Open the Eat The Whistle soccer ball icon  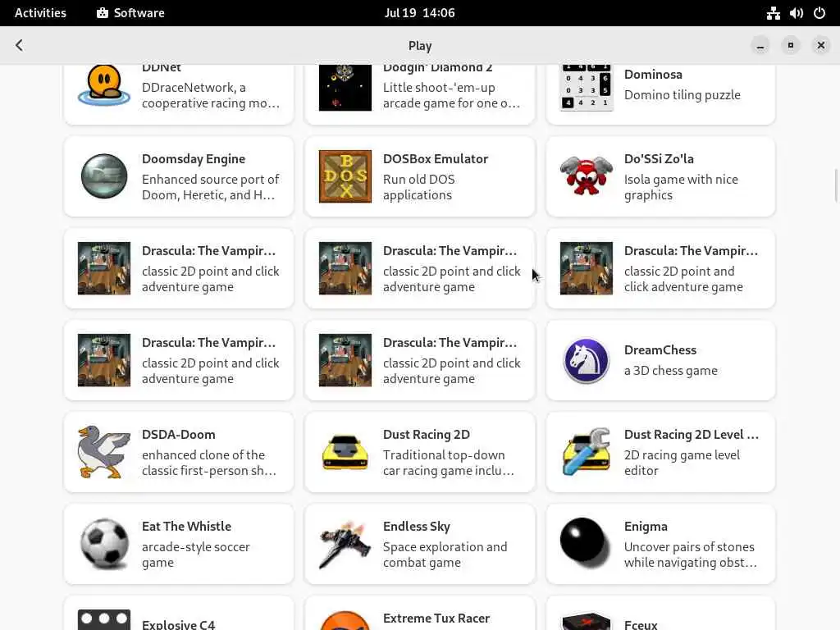(x=104, y=544)
